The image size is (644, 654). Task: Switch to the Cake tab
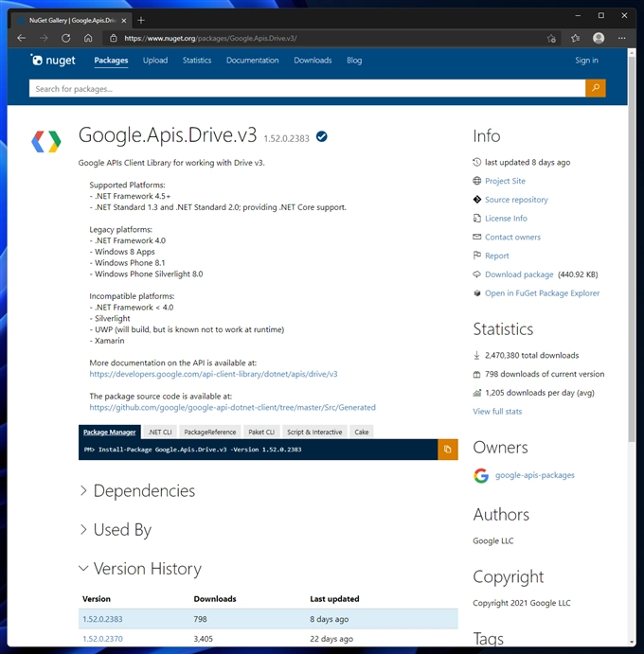coord(362,432)
